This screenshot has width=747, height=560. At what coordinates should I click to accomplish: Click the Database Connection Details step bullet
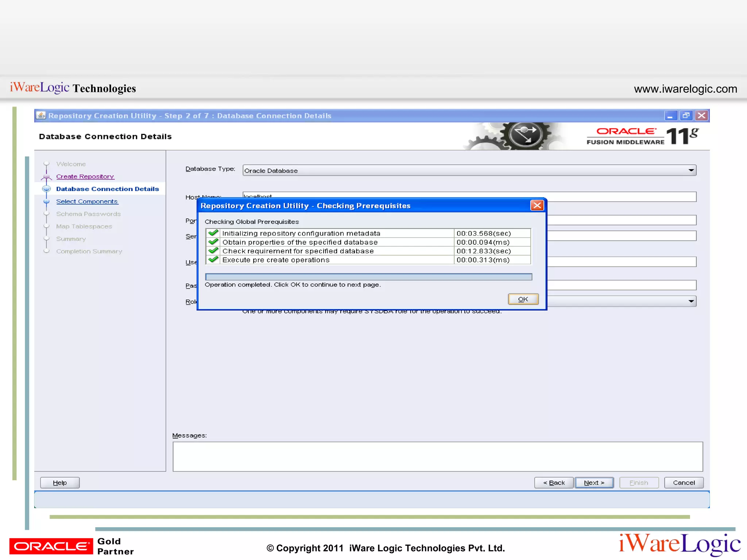[x=46, y=189]
